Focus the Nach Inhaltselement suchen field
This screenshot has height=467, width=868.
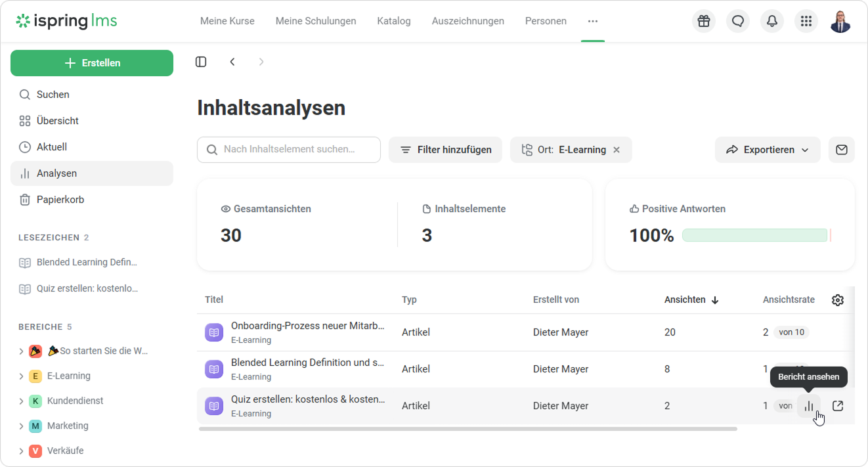pyautogui.click(x=289, y=150)
